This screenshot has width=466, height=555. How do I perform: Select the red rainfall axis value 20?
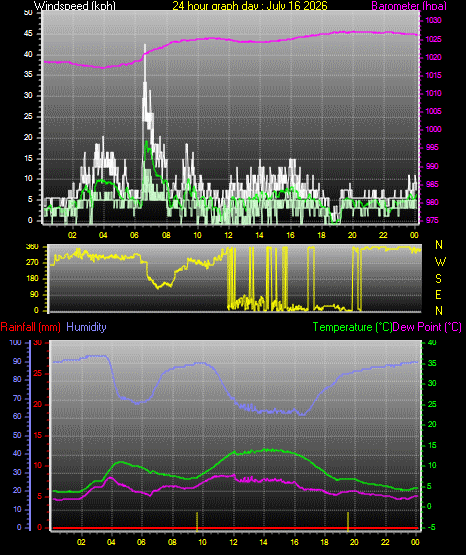point(37,404)
